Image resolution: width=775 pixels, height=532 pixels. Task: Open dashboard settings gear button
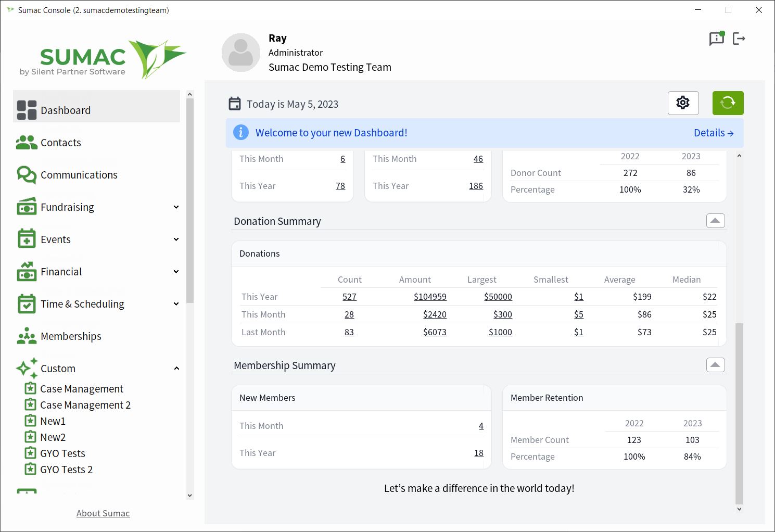coord(683,103)
